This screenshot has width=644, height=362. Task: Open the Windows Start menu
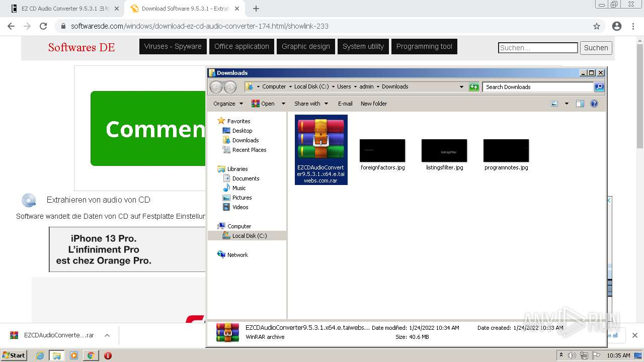point(14,355)
